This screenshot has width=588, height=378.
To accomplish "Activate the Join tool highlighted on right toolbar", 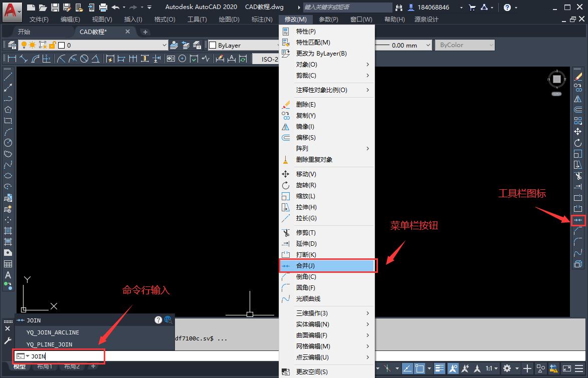I will click(x=578, y=219).
